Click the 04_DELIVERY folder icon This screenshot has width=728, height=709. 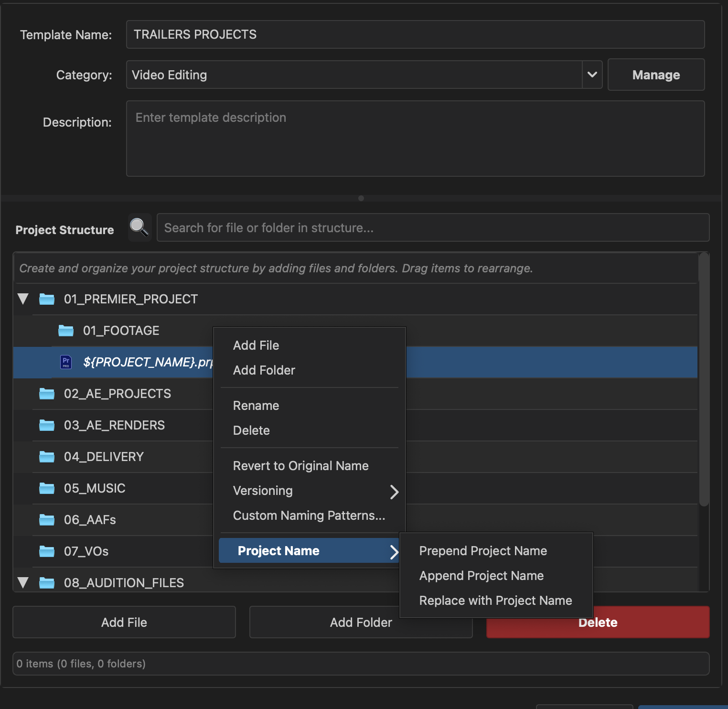pyautogui.click(x=46, y=457)
